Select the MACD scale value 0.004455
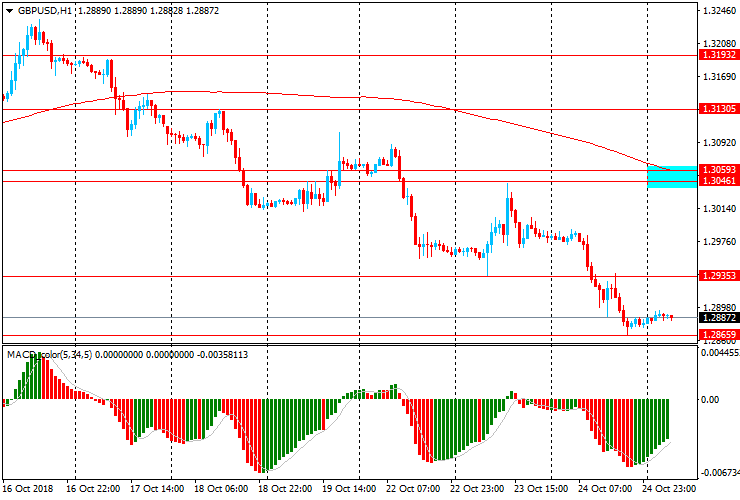This screenshot has width=740, height=500. tap(720, 353)
